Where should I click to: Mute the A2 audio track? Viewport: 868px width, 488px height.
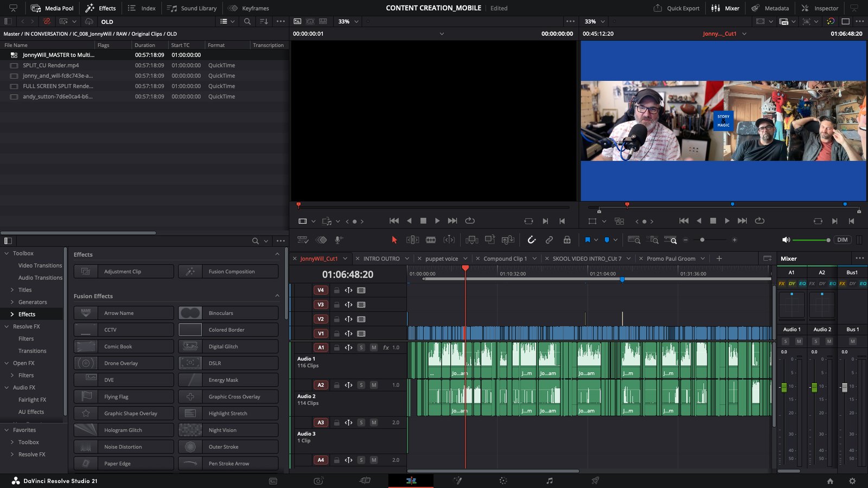(x=374, y=385)
